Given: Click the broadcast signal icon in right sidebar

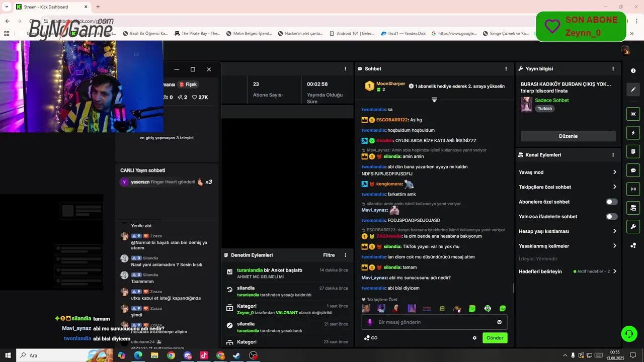Looking at the screenshot, I should [x=633, y=189].
